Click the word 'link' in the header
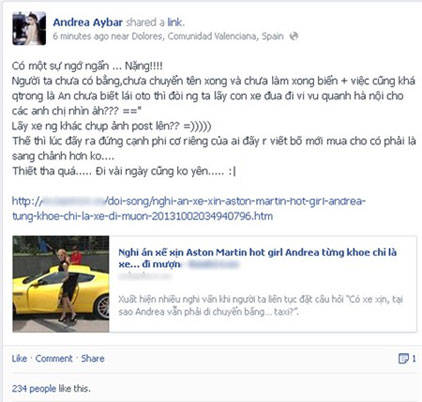 (x=175, y=22)
